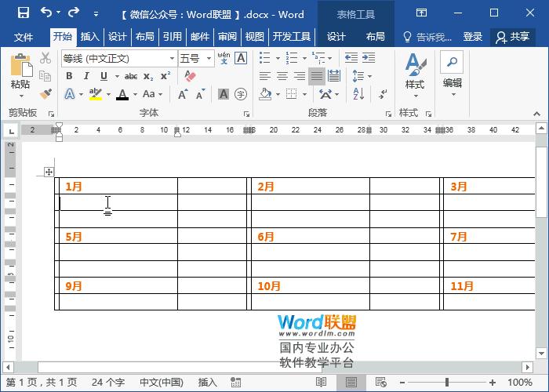Image resolution: width=549 pixels, height=392 pixels.
Task: Cut selection with scissors icon
Action: (x=45, y=58)
